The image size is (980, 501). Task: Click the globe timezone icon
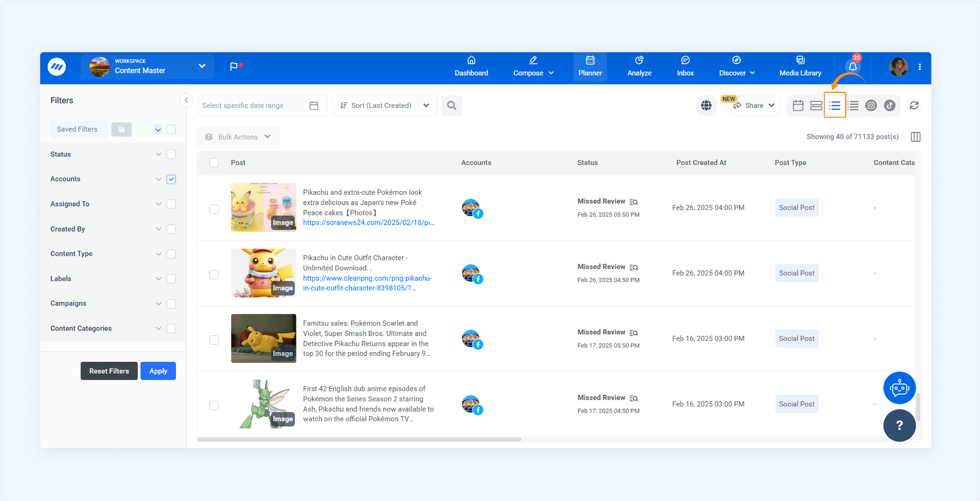click(707, 105)
